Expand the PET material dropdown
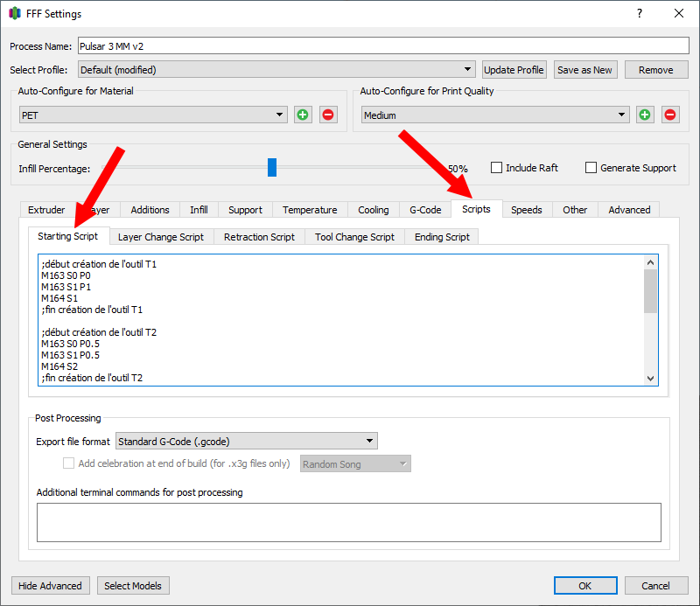 pos(153,115)
